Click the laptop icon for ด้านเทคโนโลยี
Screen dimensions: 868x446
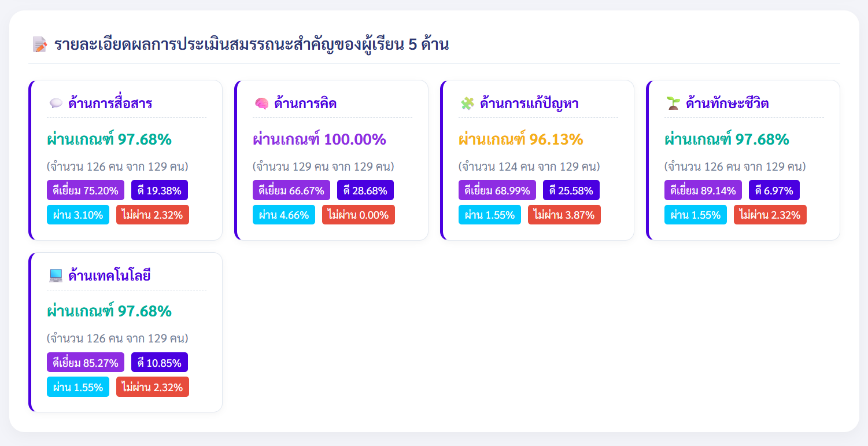(x=56, y=276)
